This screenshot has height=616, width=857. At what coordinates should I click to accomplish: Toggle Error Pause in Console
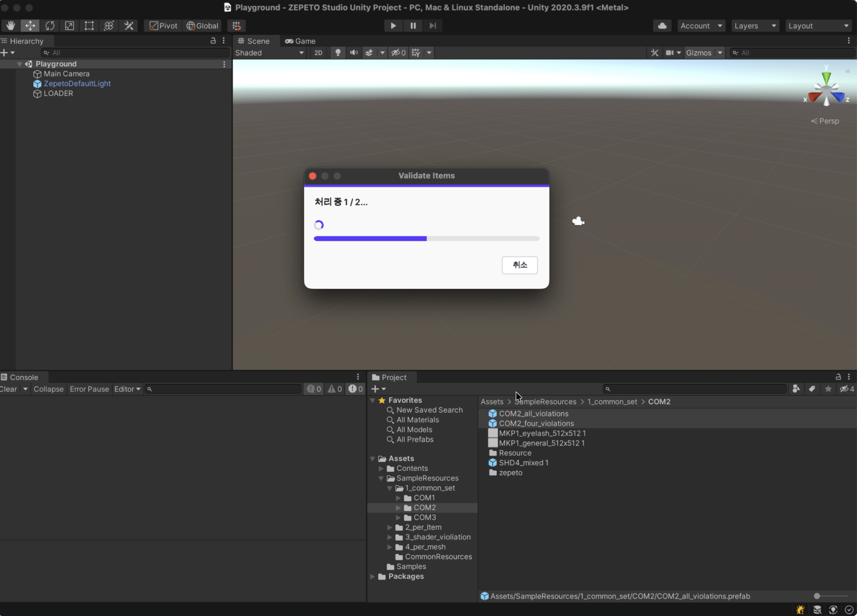89,389
